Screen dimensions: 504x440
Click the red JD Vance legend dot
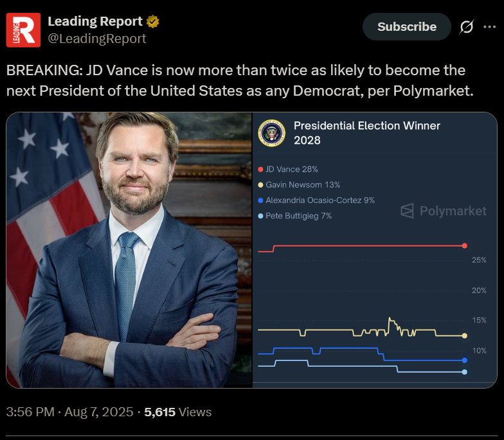pyautogui.click(x=260, y=170)
